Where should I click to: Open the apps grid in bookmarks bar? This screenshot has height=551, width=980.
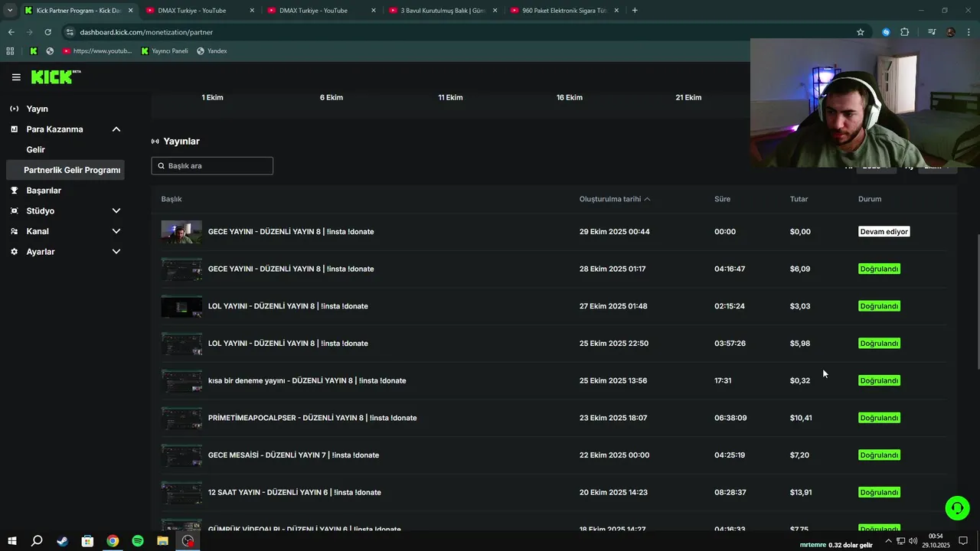click(x=10, y=51)
